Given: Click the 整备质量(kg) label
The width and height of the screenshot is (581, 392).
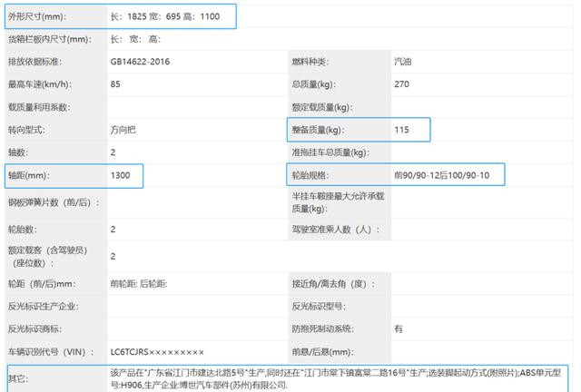Looking at the screenshot, I should click(x=319, y=130).
